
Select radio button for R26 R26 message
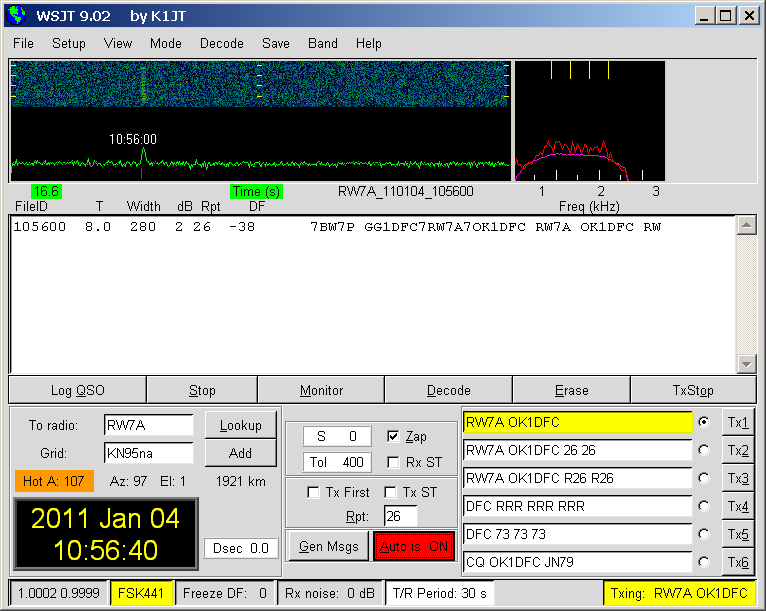[x=703, y=478]
